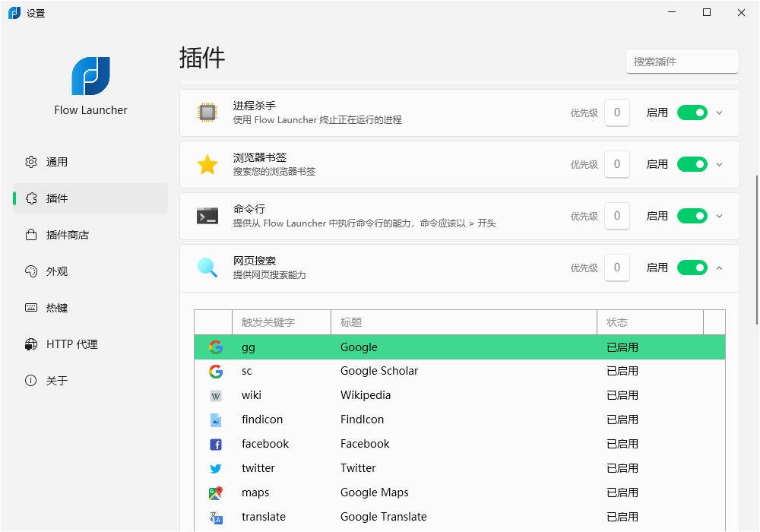Click the 浏览器书签 star icon
The width and height of the screenshot is (760, 532).
tap(207, 164)
